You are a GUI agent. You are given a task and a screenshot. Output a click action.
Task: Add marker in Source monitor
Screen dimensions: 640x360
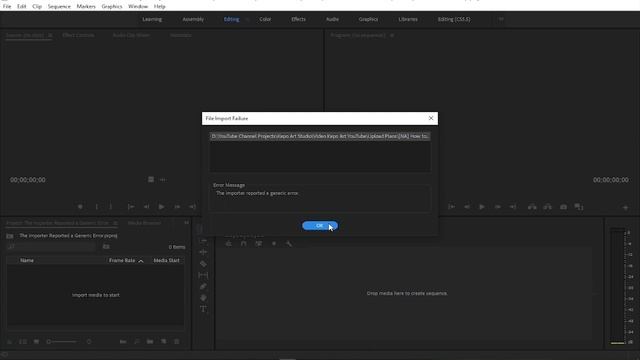(x=80, y=207)
